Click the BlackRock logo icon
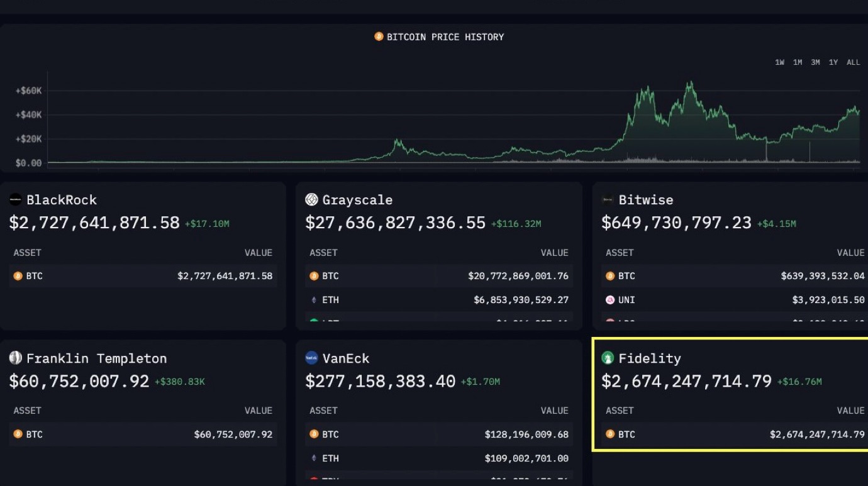 click(x=16, y=200)
